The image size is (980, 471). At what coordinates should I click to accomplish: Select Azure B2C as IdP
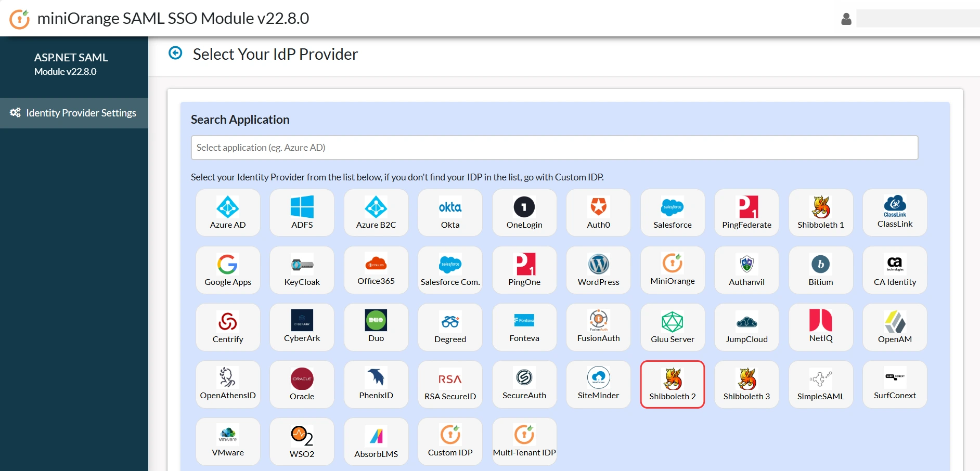click(376, 213)
